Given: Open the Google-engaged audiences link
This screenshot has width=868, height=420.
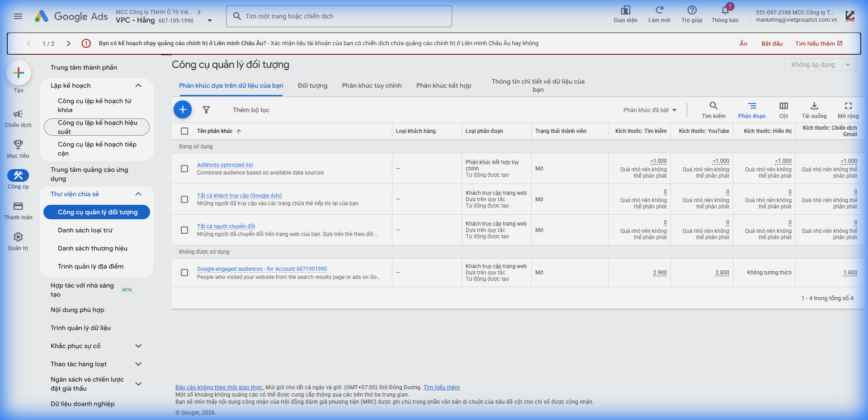Looking at the screenshot, I should click(262, 269).
